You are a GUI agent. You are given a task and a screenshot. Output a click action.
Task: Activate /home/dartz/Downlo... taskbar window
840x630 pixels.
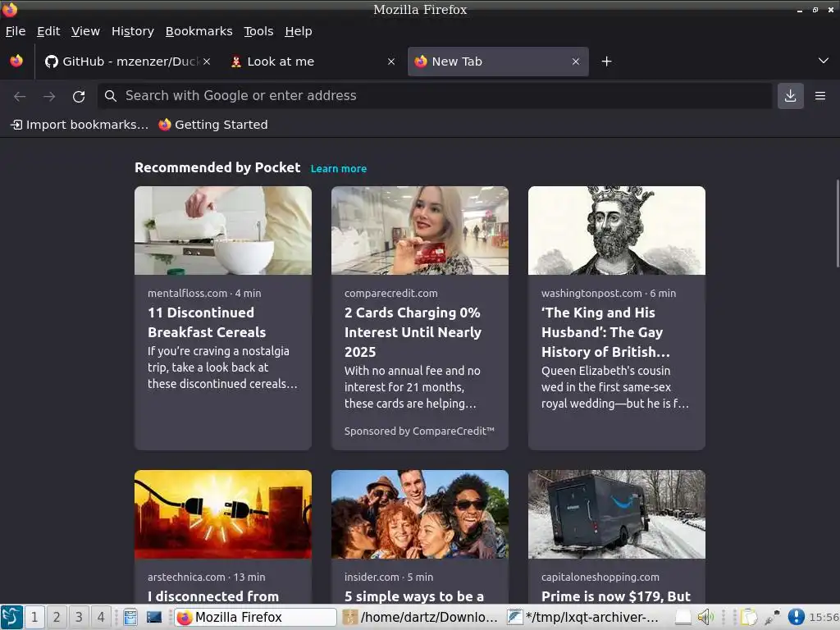[421, 617]
